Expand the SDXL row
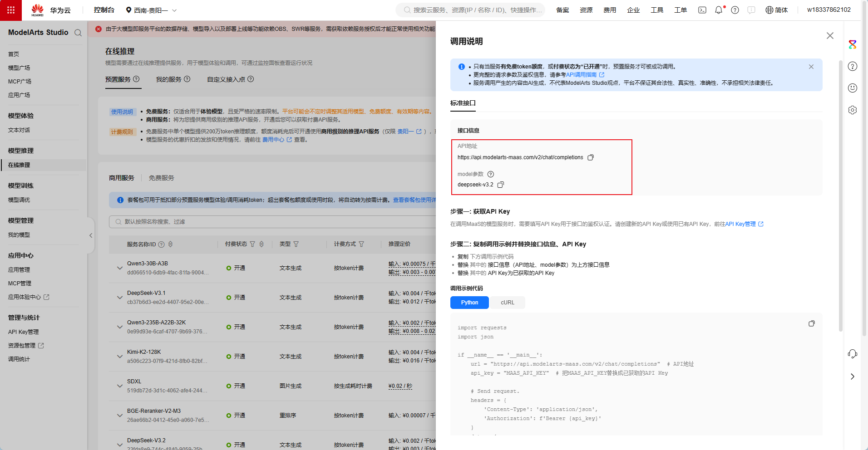The width and height of the screenshot is (868, 450). [120, 386]
